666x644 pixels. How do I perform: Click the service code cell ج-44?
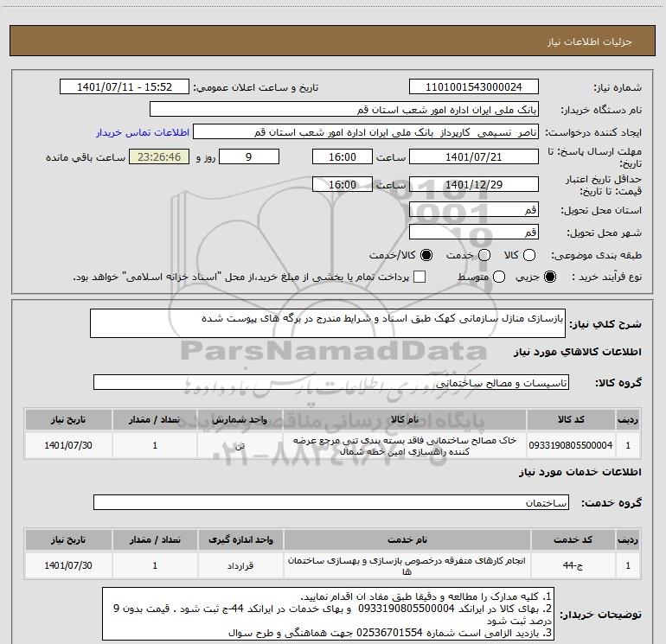573,565
